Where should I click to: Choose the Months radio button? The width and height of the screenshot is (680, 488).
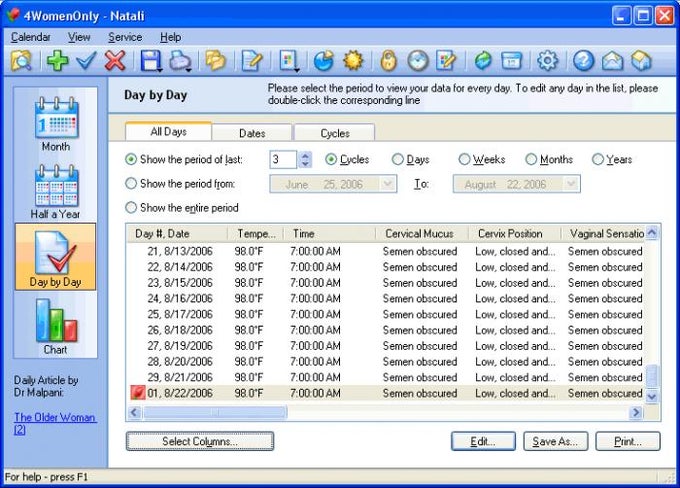(531, 159)
